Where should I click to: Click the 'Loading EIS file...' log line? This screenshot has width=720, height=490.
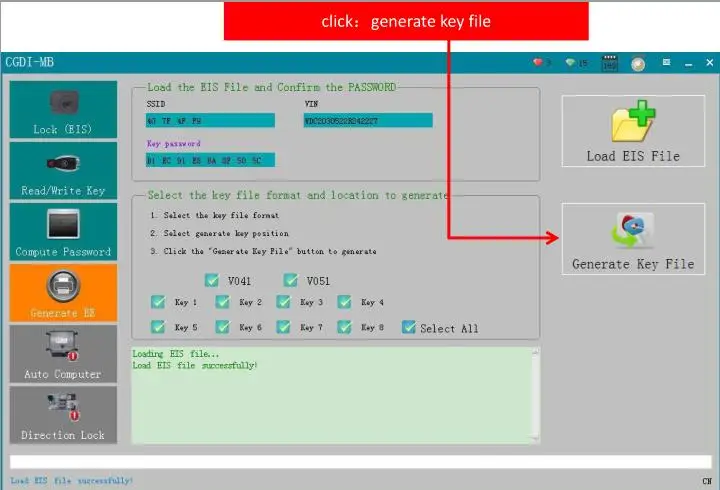click(176, 354)
